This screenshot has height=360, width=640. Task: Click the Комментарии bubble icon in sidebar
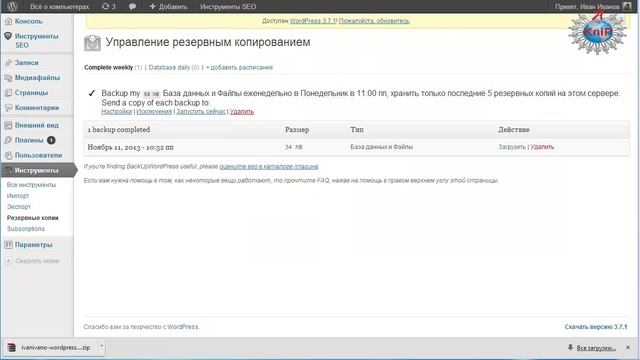[8, 108]
